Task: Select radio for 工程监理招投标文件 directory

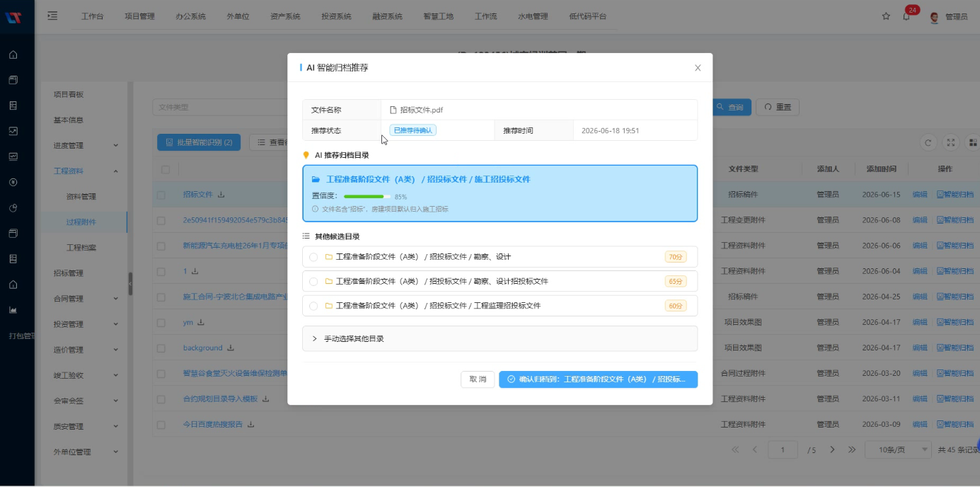Action: pos(313,306)
